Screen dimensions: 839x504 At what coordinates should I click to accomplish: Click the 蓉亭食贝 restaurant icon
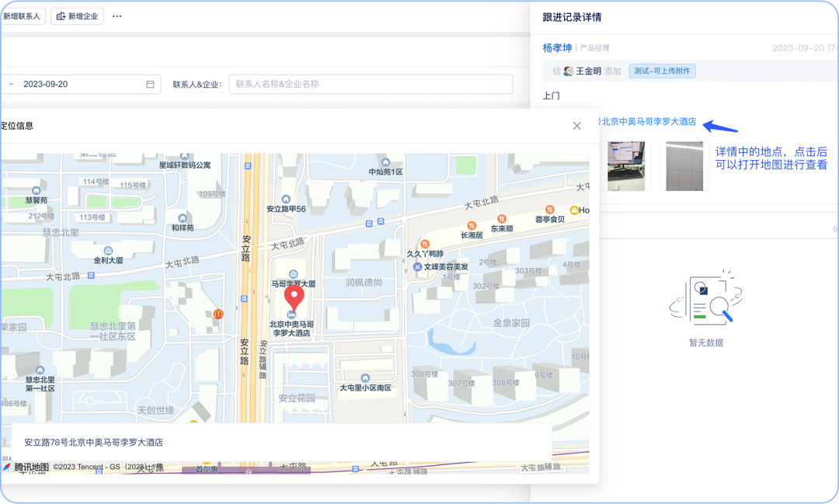pyautogui.click(x=549, y=210)
